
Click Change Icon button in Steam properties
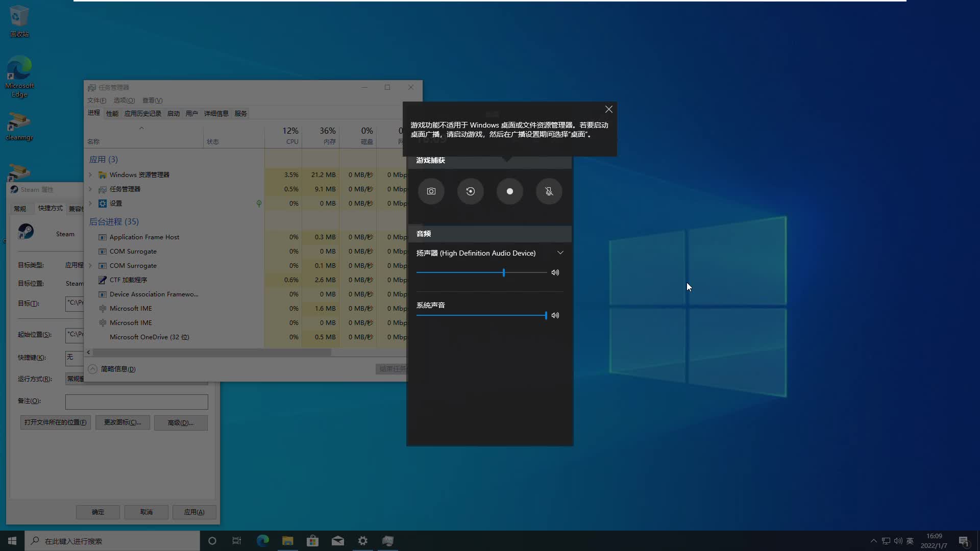122,422
